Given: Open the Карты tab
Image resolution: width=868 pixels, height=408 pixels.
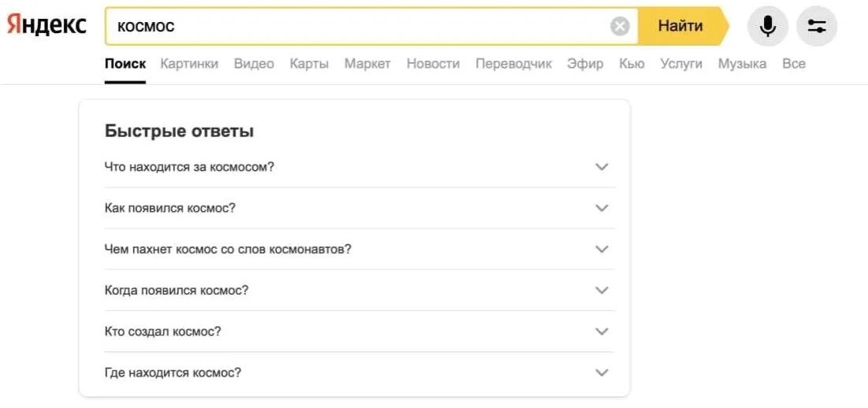Looking at the screenshot, I should click(x=309, y=64).
